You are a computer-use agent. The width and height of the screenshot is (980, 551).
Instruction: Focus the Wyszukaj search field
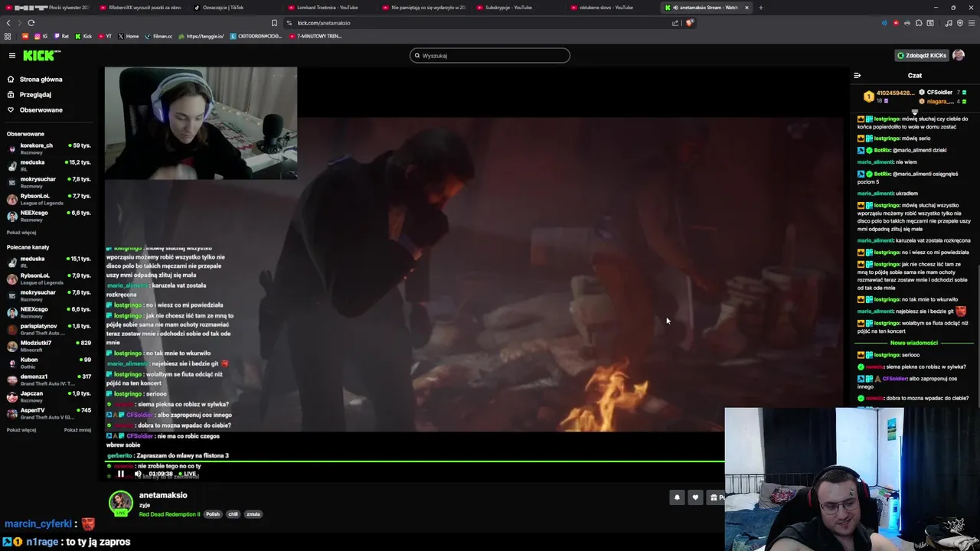click(x=490, y=55)
